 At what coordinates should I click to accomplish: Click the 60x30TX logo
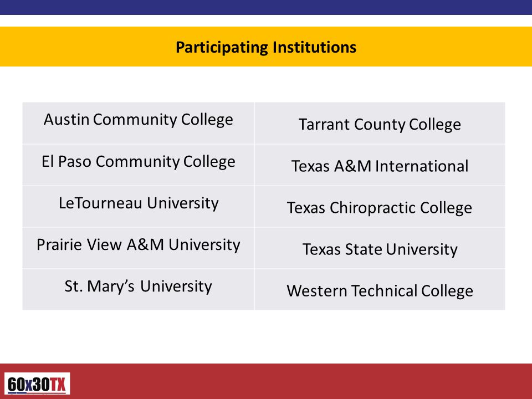point(37,383)
